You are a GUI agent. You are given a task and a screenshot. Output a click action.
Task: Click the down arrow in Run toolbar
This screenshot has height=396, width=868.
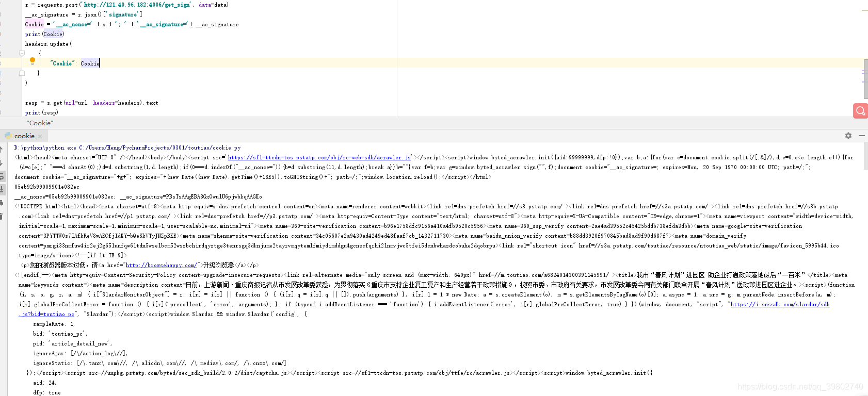(2, 162)
